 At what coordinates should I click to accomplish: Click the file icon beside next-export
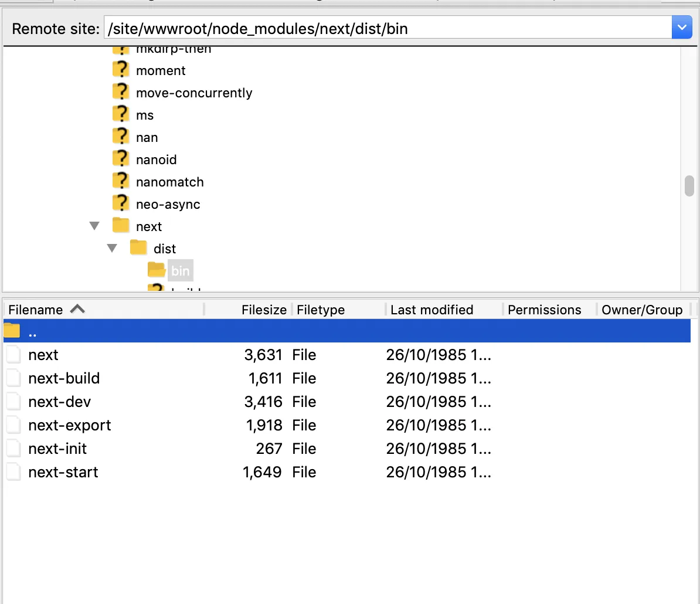point(13,425)
